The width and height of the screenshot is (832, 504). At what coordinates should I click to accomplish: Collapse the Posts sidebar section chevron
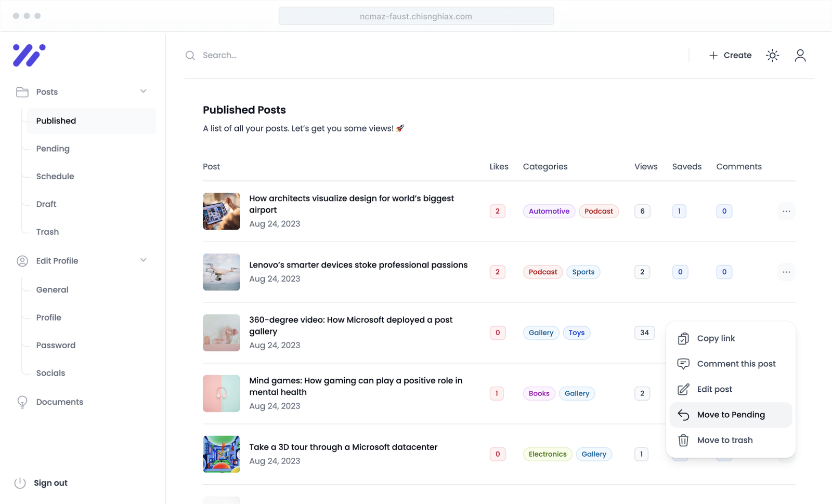[x=144, y=91]
